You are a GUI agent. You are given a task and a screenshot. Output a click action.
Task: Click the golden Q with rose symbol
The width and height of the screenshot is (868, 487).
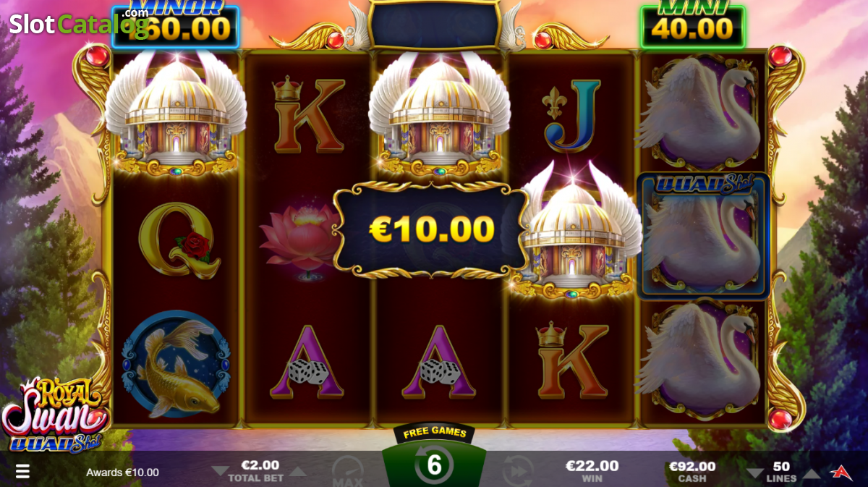pyautogui.click(x=176, y=240)
